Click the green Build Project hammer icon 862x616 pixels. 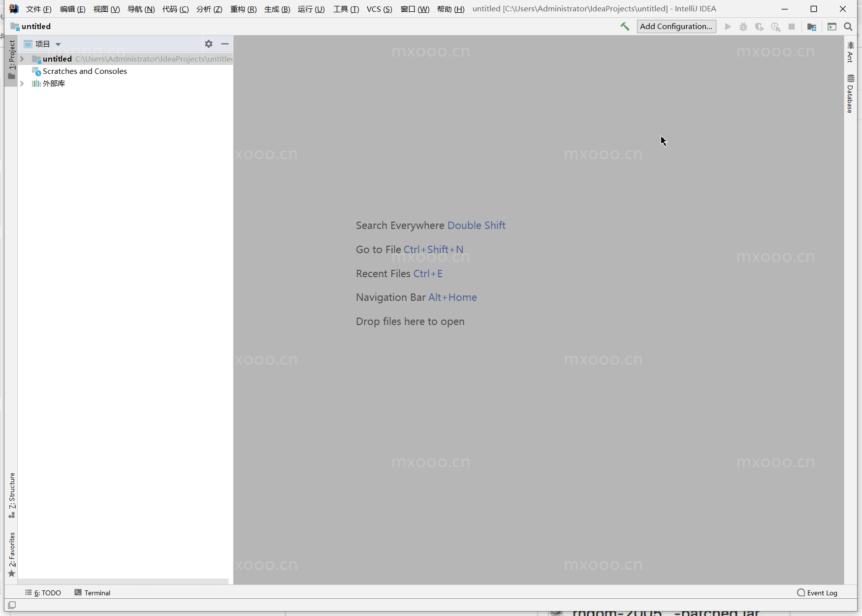click(625, 27)
